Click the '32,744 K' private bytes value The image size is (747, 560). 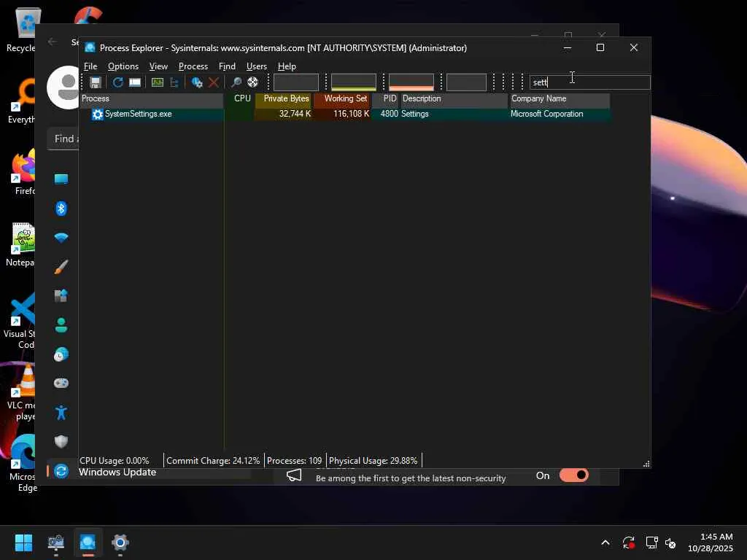point(295,114)
